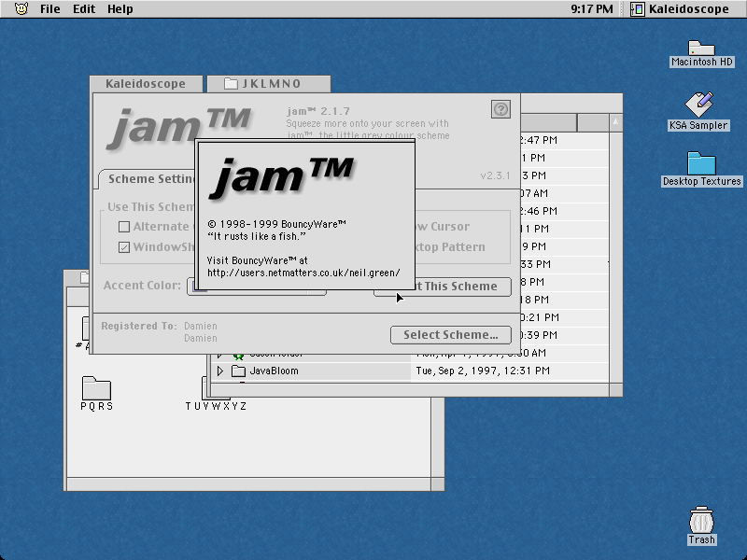Click the 9:17 PM menu bar clock

point(592,9)
